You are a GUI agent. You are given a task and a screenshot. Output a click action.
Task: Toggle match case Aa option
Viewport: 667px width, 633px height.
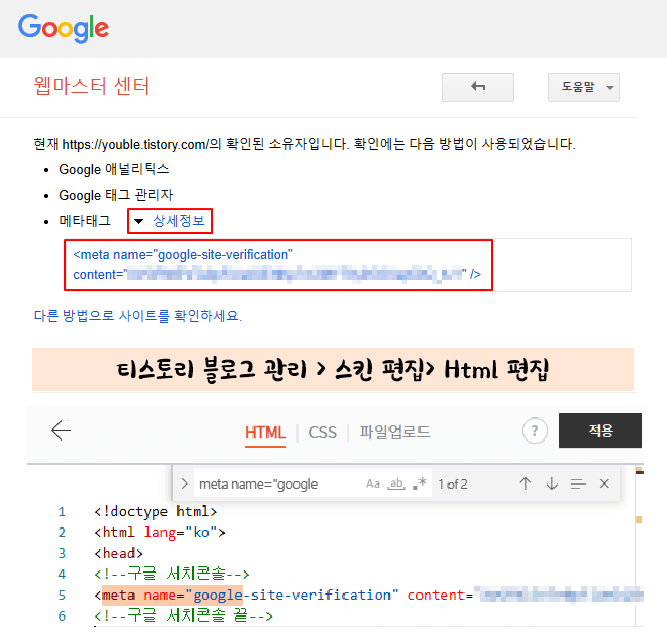(373, 484)
